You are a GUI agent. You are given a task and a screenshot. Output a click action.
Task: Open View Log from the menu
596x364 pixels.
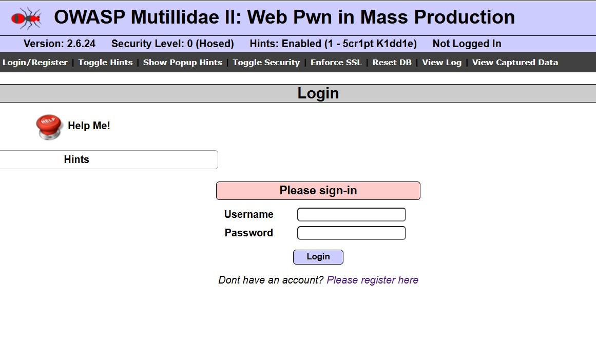pyautogui.click(x=441, y=63)
